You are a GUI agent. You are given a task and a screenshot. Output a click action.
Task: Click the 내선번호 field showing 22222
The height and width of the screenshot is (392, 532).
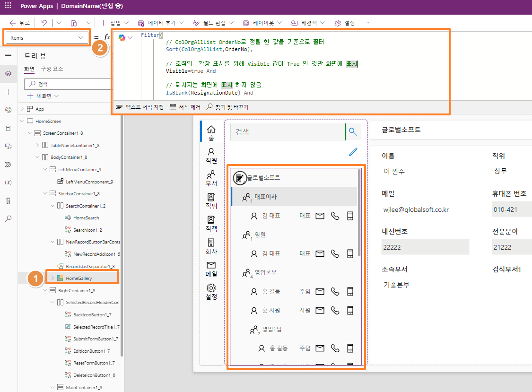tap(425, 247)
